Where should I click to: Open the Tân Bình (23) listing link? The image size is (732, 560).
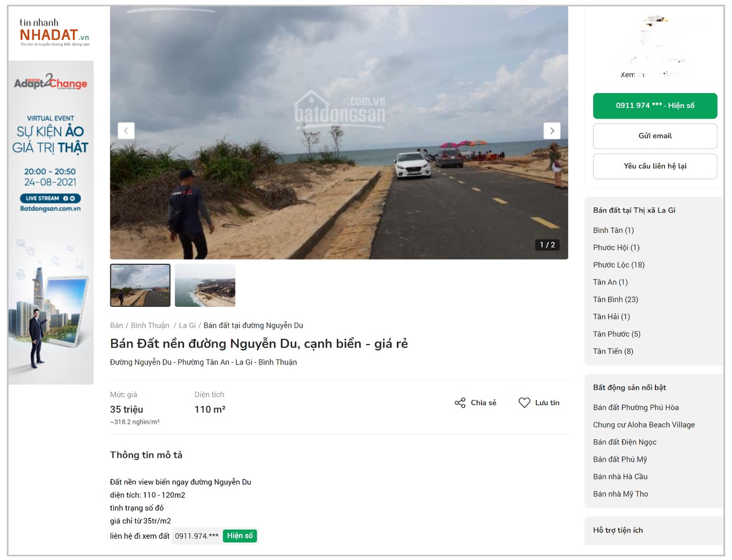615,299
